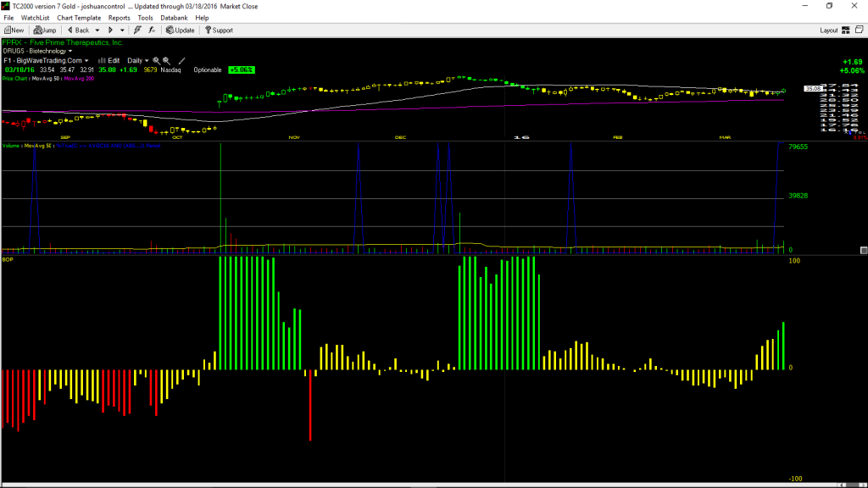Open the Chart Template menu

click(79, 18)
